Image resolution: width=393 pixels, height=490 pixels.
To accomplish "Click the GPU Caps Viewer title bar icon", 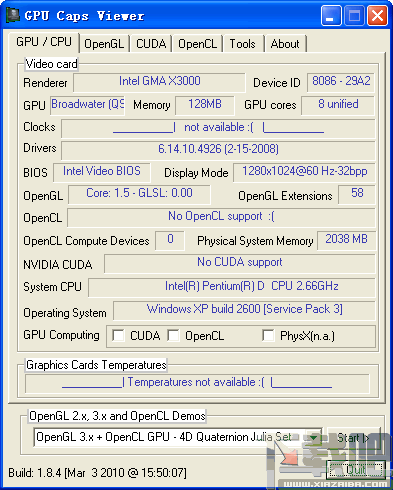I will (x=13, y=15).
